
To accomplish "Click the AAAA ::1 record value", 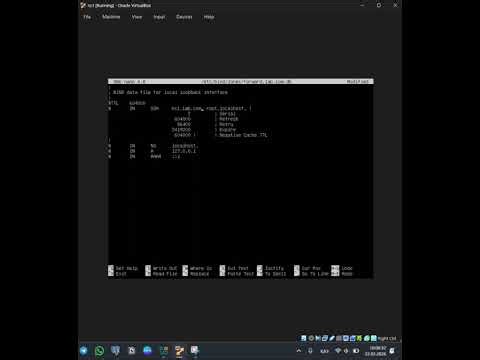I will [176, 156].
